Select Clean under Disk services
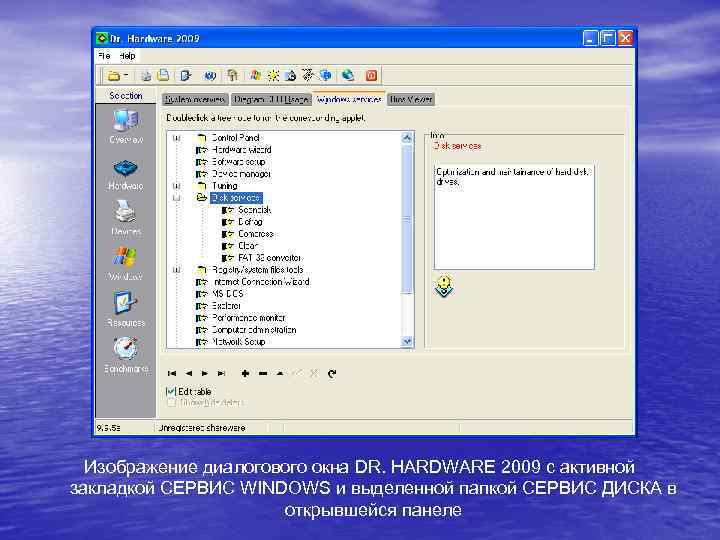The height and width of the screenshot is (540, 720). (248, 246)
